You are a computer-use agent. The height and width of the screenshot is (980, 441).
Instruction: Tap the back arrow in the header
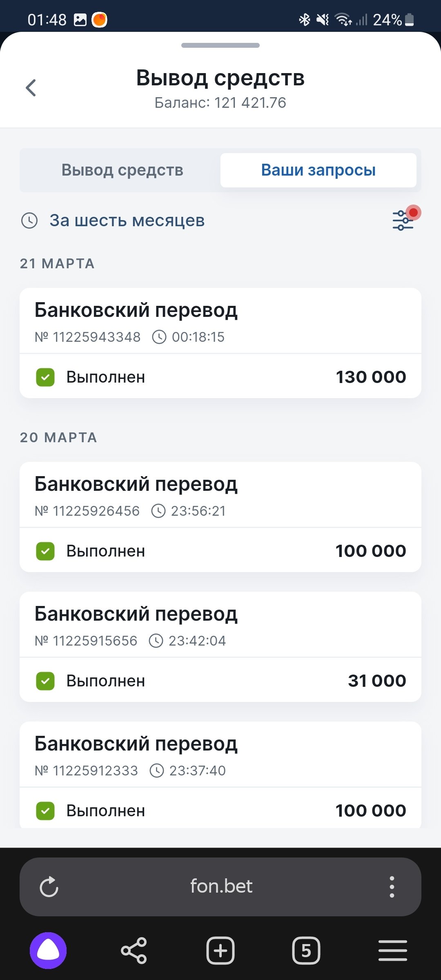[x=31, y=88]
